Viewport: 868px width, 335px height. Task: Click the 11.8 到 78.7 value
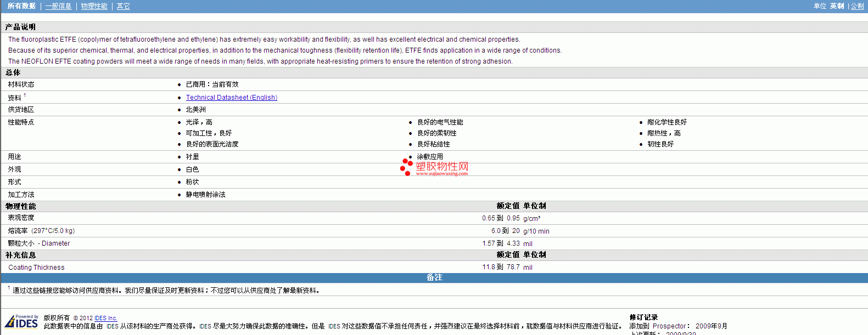tap(501, 267)
